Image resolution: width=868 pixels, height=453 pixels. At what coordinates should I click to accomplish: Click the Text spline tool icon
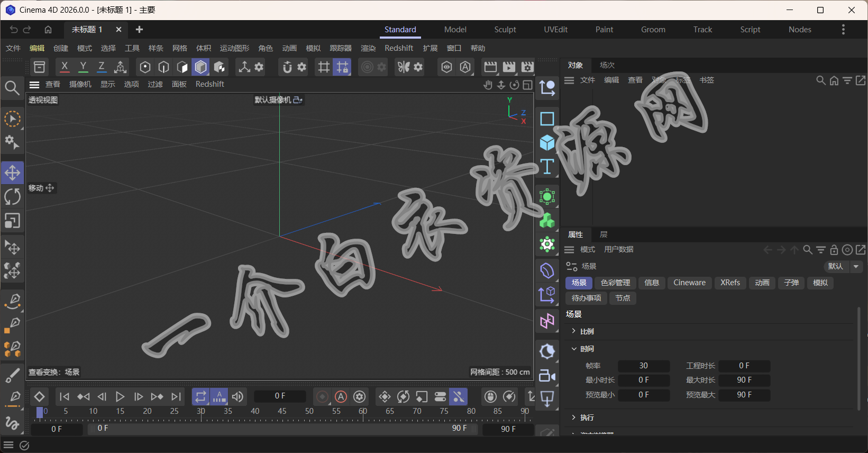point(547,167)
